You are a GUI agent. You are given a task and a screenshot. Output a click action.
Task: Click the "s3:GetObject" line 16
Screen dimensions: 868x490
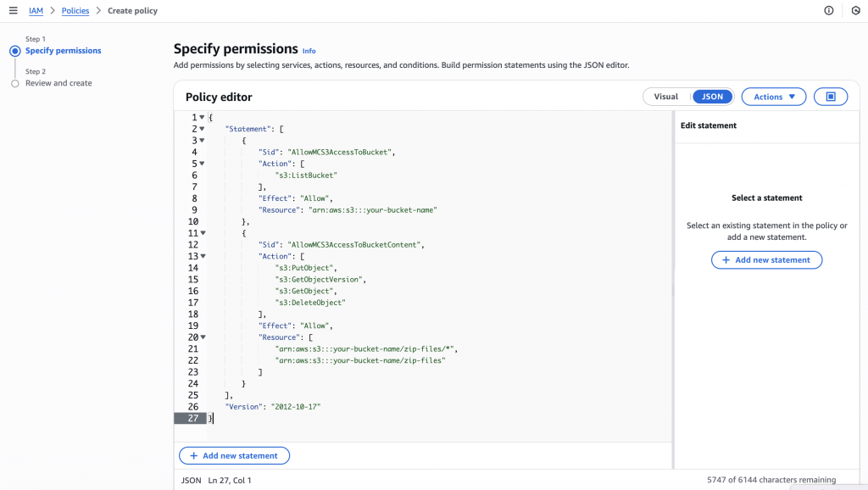[304, 292]
